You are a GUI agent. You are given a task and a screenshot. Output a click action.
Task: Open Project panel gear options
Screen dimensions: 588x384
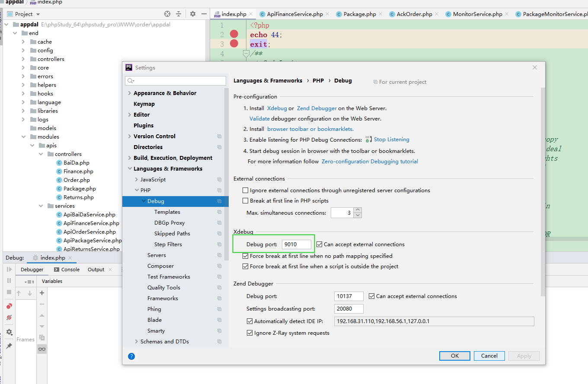[193, 14]
